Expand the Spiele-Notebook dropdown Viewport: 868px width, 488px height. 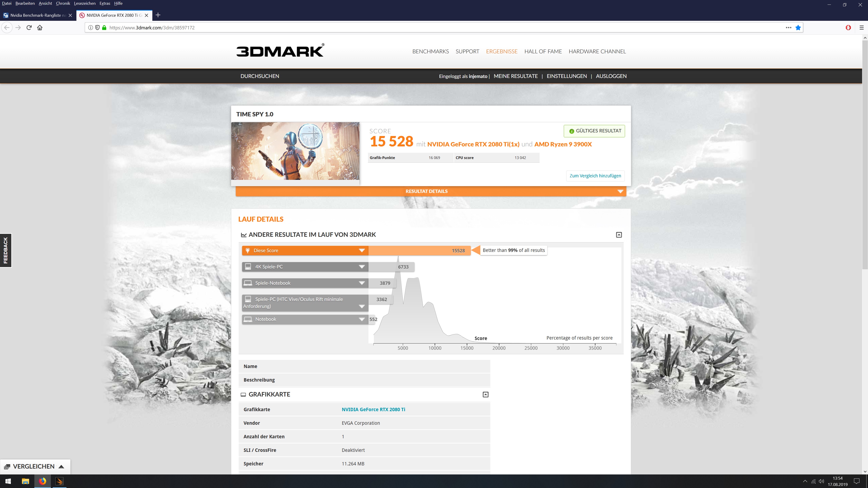click(x=362, y=283)
